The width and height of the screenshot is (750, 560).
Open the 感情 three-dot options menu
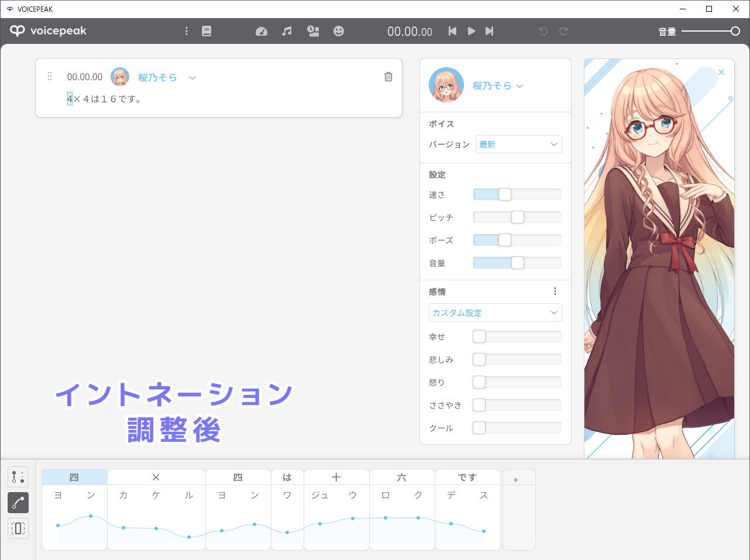coord(555,291)
